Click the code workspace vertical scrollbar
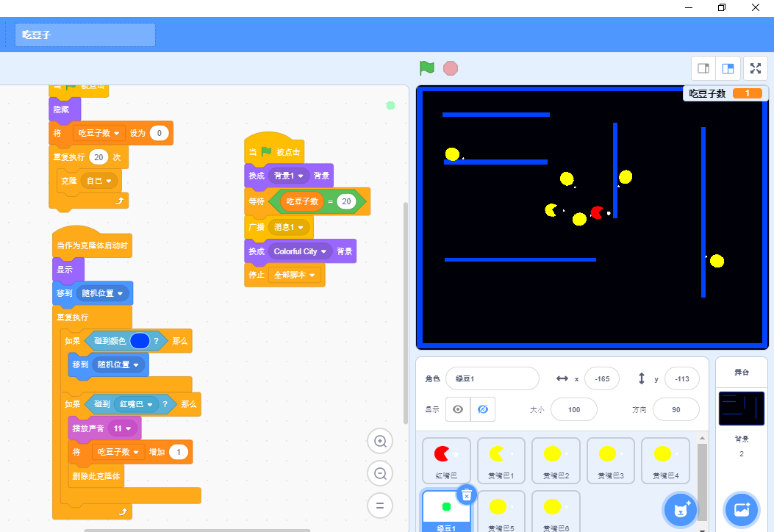 tap(406, 313)
